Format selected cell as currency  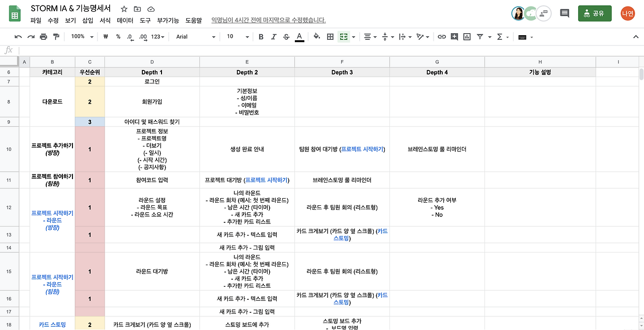[x=106, y=37]
